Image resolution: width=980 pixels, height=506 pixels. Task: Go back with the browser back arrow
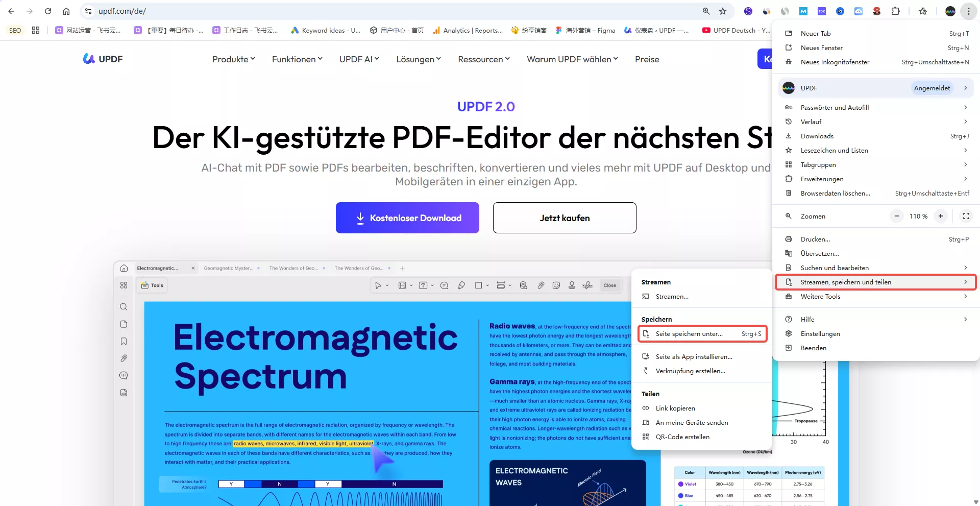(x=11, y=11)
